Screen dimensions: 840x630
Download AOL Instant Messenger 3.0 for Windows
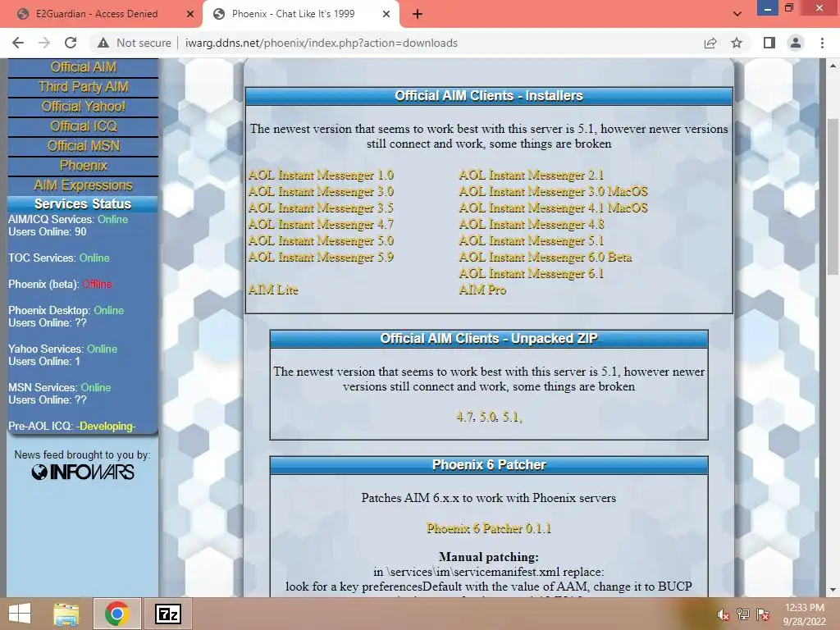coord(321,192)
